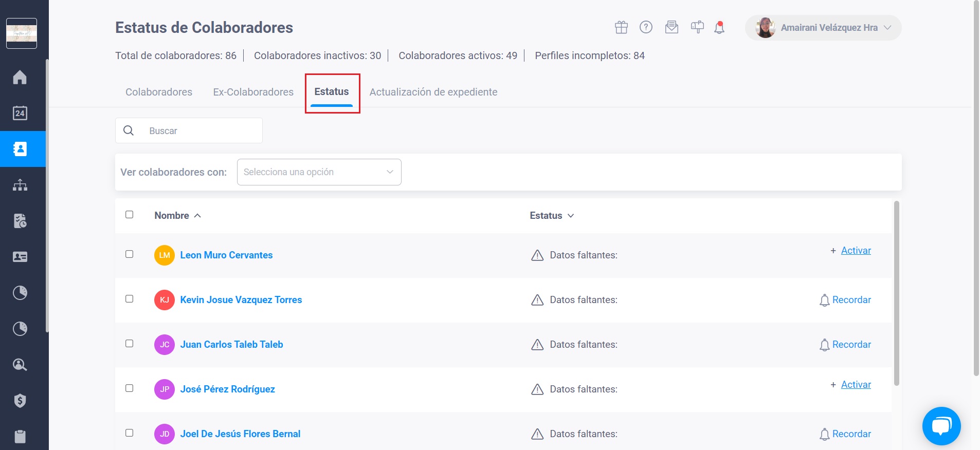The height and width of the screenshot is (450, 980).
Task: Focus the Buscar search field
Action: tap(189, 130)
